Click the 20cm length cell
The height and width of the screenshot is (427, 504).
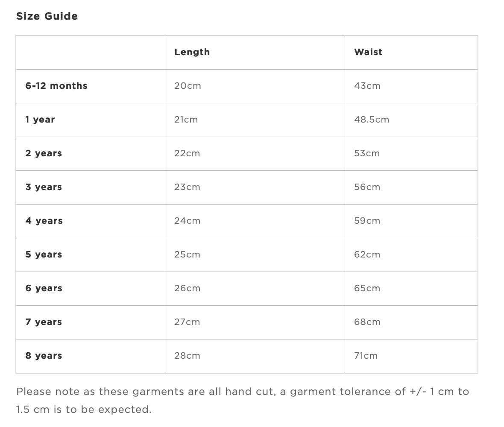[255, 86]
